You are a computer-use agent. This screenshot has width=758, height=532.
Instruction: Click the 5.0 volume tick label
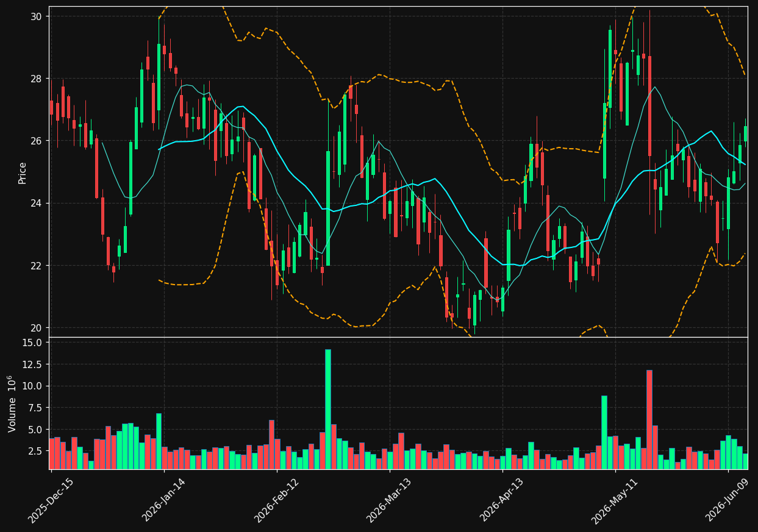tap(35, 430)
